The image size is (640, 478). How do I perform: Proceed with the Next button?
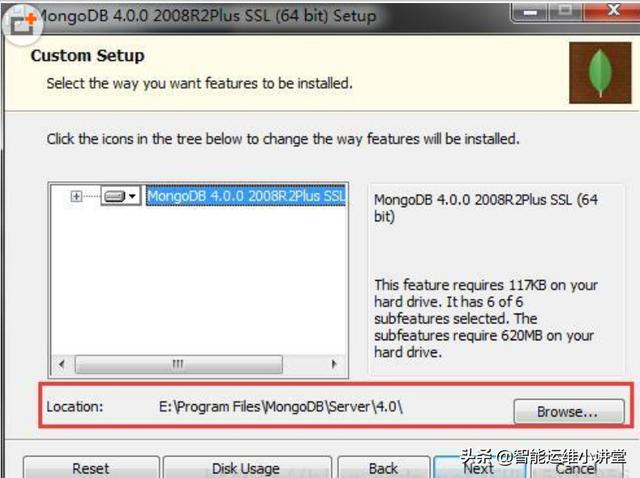479,468
